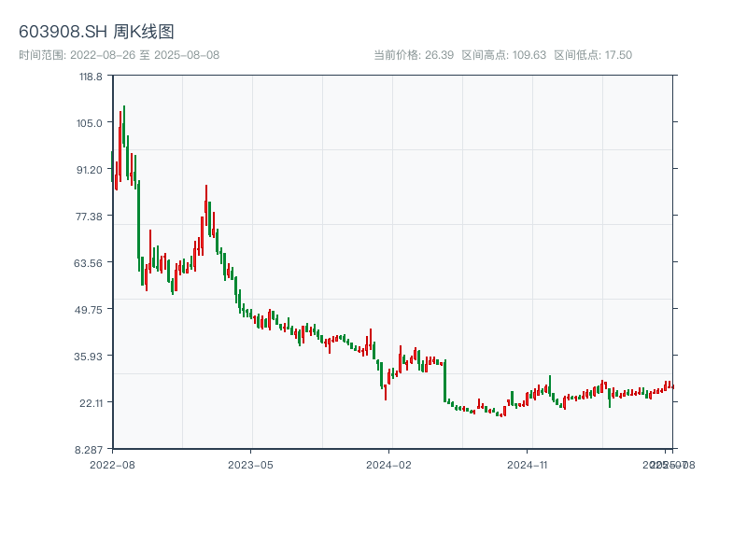This screenshot has height=560, width=747.
Task: Click the 603908.SH 周K线图 chart title
Action: coord(96,32)
